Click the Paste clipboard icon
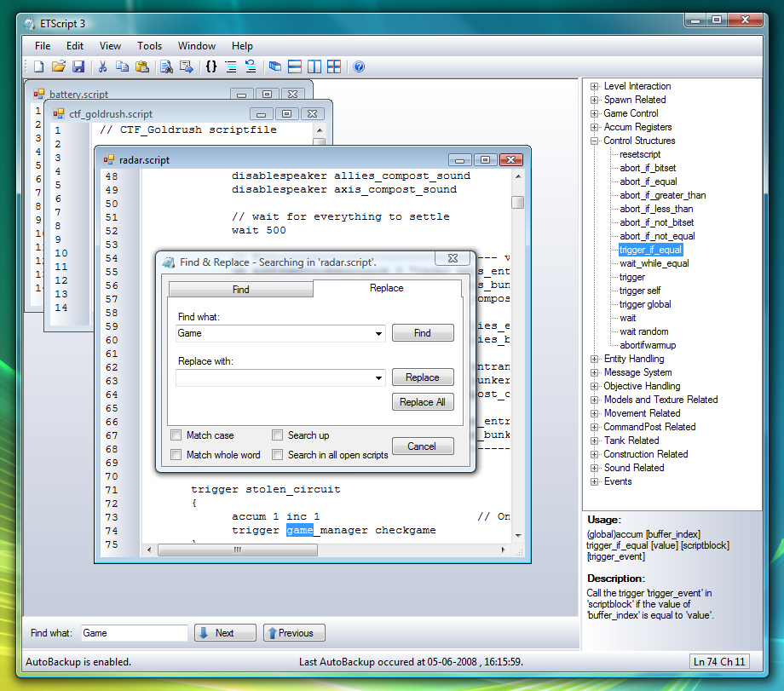Screen dimensions: 784x691 tap(142, 66)
